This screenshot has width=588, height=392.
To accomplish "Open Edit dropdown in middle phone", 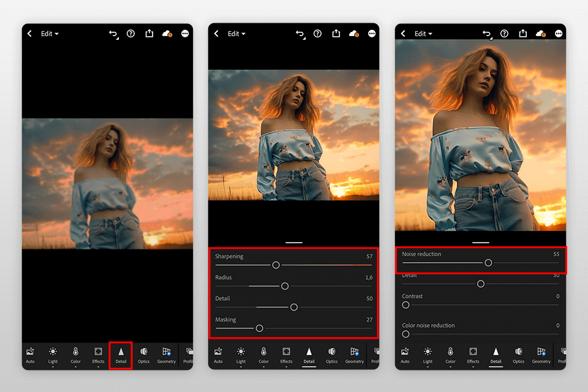I will [236, 34].
